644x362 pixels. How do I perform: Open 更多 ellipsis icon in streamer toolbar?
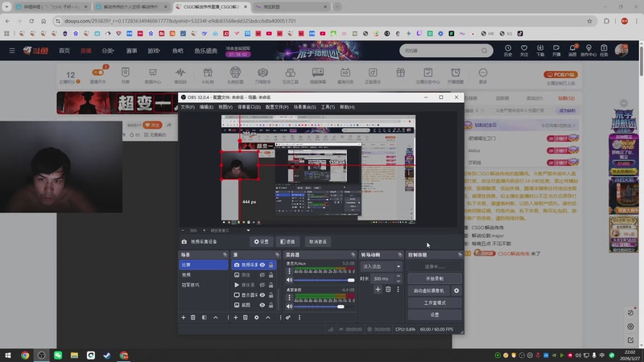click(x=483, y=76)
